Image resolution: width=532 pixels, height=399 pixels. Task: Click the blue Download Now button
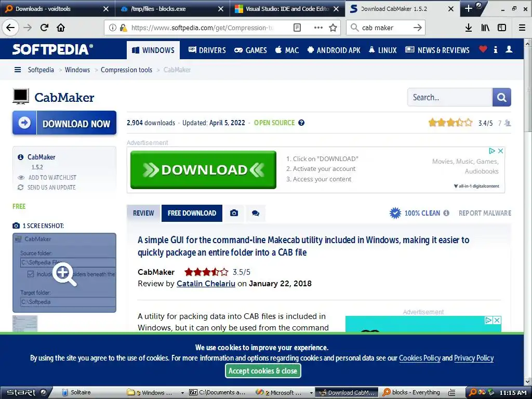pyautogui.click(x=64, y=123)
